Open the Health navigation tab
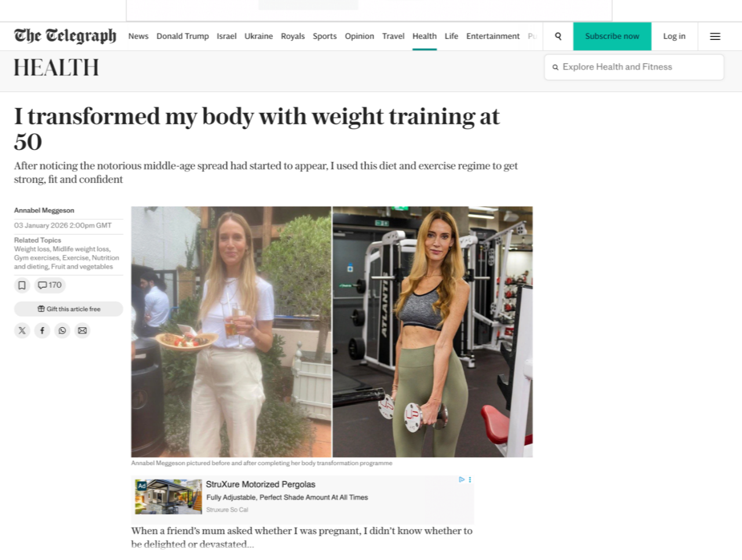Image resolution: width=742 pixels, height=560 pixels. [x=425, y=36]
